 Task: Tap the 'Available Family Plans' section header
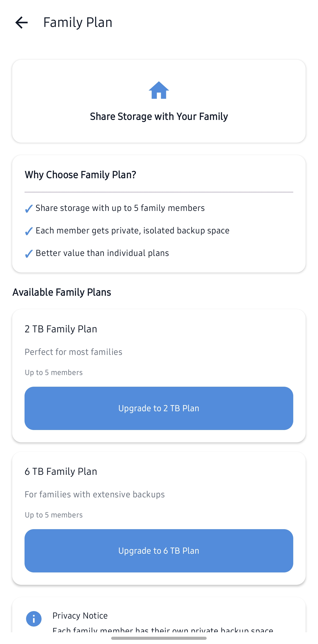tap(62, 292)
